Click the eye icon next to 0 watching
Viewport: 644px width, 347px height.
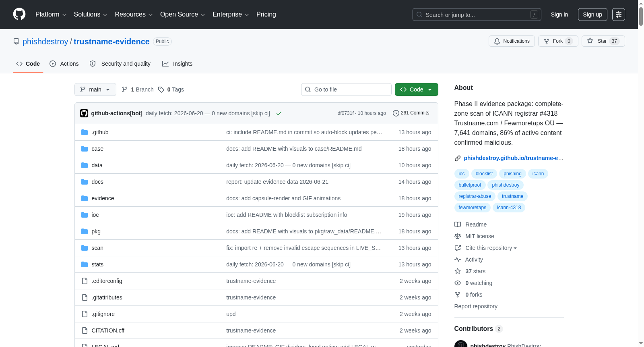point(458,283)
